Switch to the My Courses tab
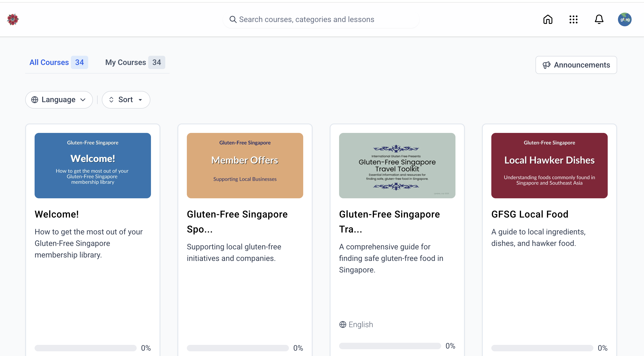 135,62
